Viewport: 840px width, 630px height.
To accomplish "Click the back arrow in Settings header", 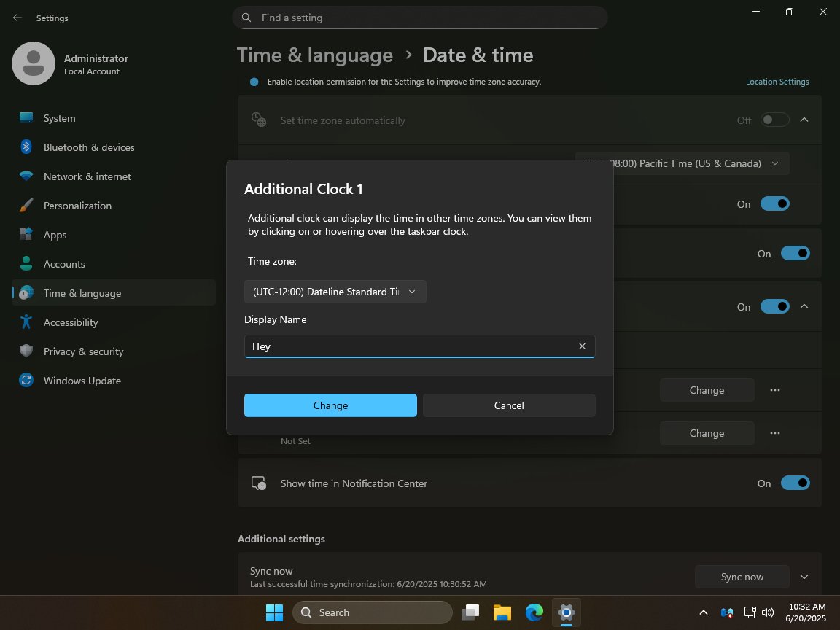I will point(17,17).
